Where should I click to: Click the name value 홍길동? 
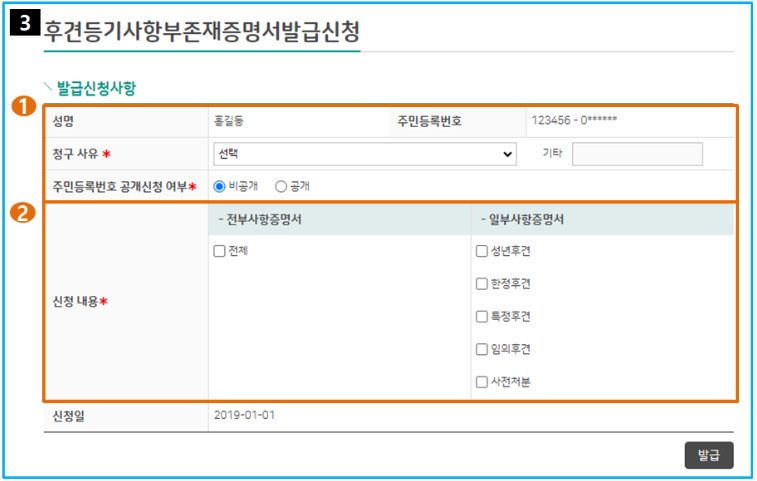pos(228,121)
